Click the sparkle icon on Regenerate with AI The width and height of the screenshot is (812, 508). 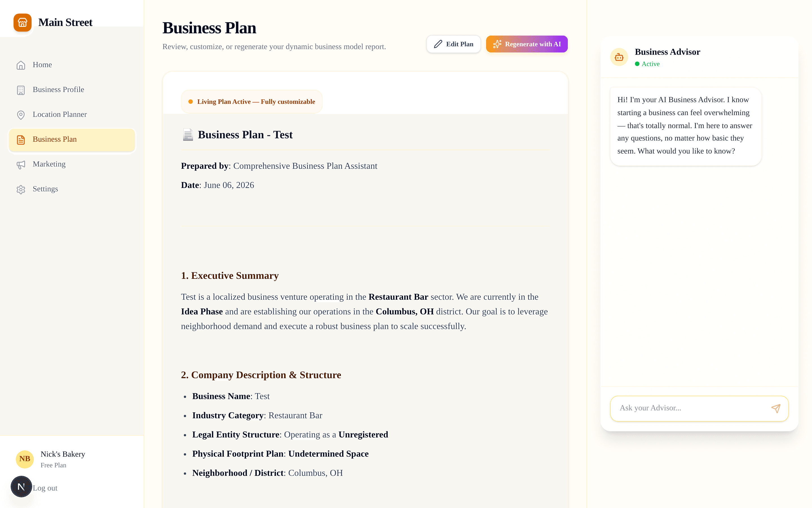click(497, 44)
